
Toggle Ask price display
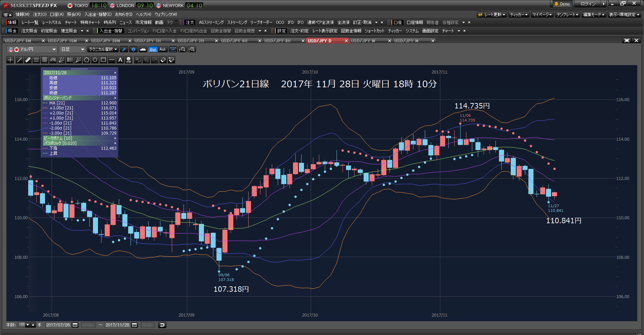point(163,49)
